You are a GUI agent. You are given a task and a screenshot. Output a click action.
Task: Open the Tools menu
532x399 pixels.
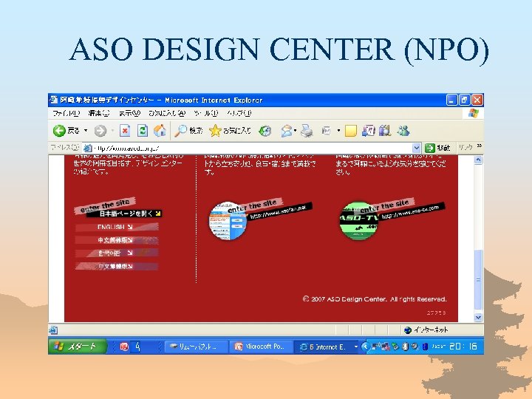(x=205, y=113)
